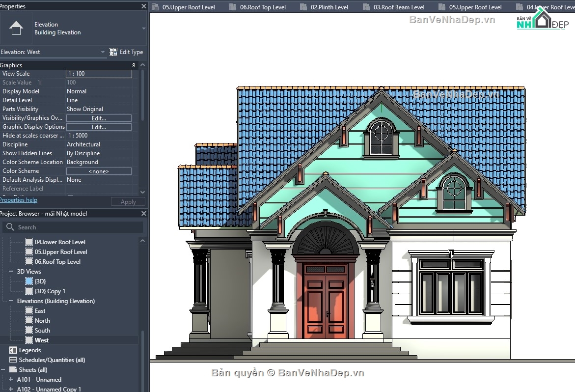Click the Detail Level value Fine
Viewport: 575px width, 392px height.
(72, 100)
